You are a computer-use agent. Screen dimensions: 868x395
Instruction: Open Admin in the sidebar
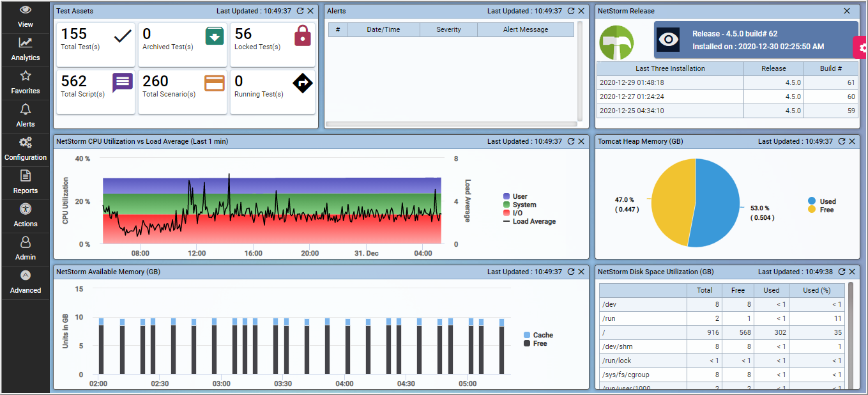[25, 249]
